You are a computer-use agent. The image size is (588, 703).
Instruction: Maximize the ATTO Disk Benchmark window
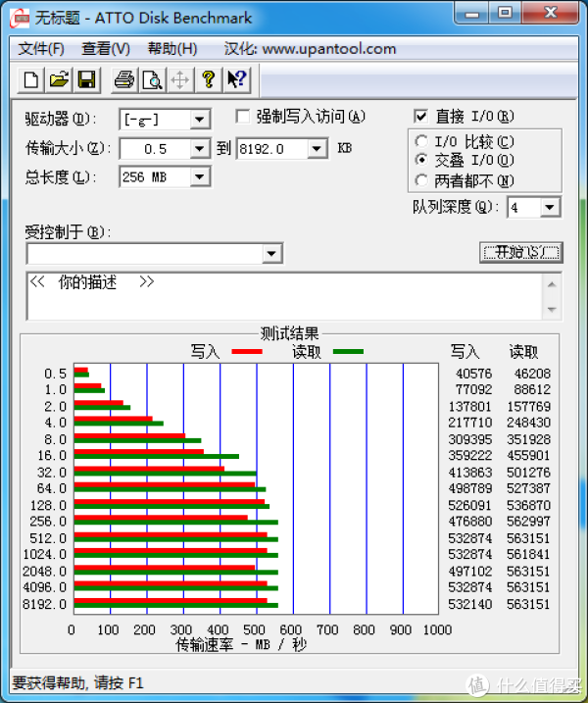tap(505, 14)
